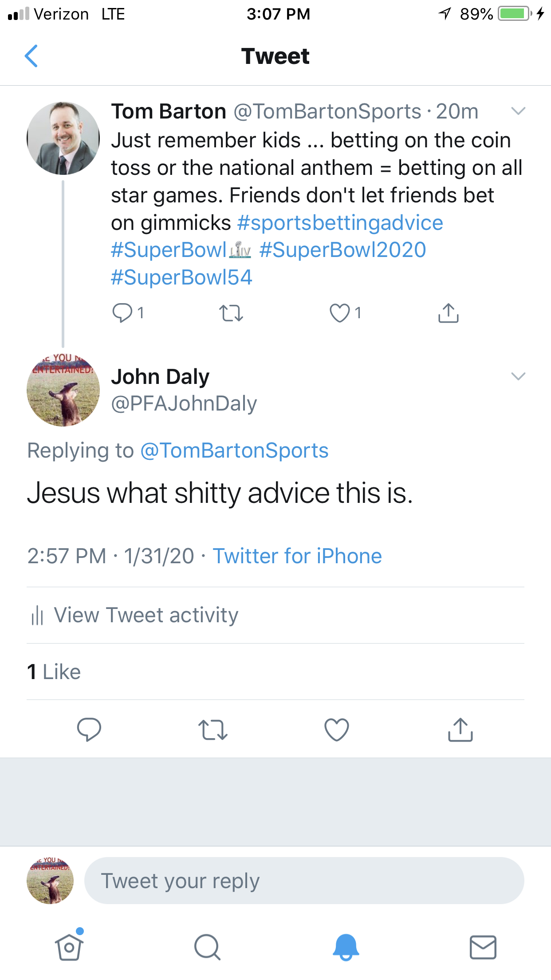Retweet Tom Barton's tweet
The height and width of the screenshot is (980, 551).
point(231,313)
